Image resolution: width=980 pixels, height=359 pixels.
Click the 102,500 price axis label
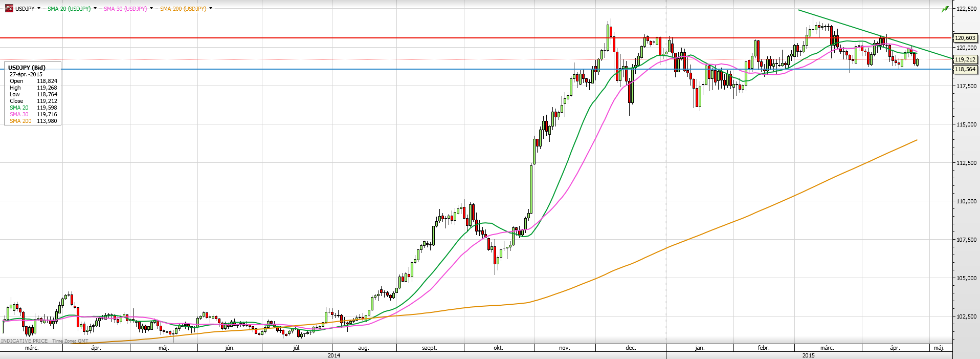[966, 316]
